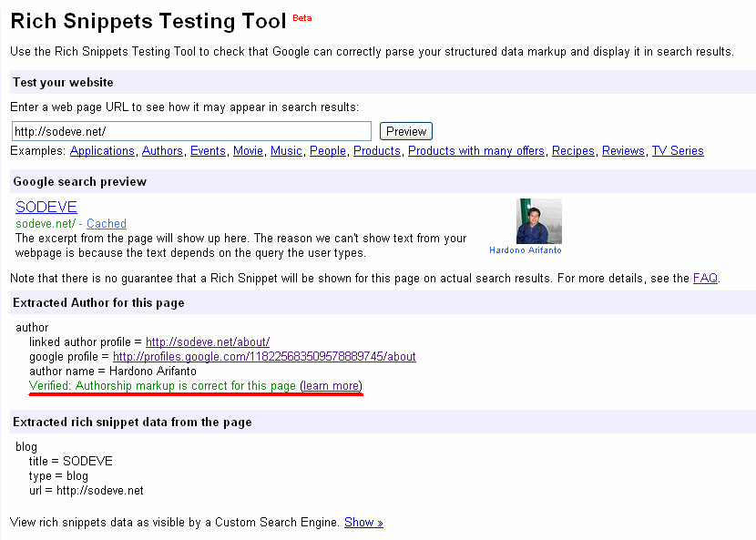
Task: Open the profiles.google.com profile link
Action: [264, 356]
